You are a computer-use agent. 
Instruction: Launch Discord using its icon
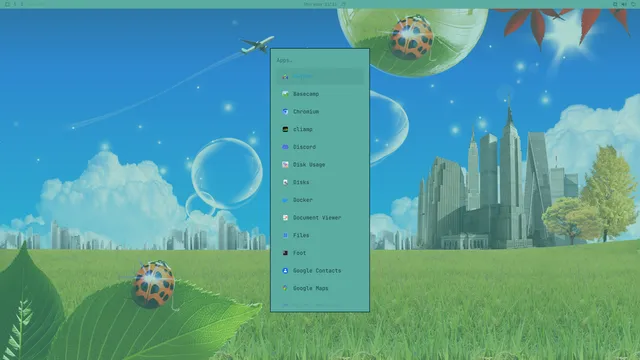(x=285, y=147)
